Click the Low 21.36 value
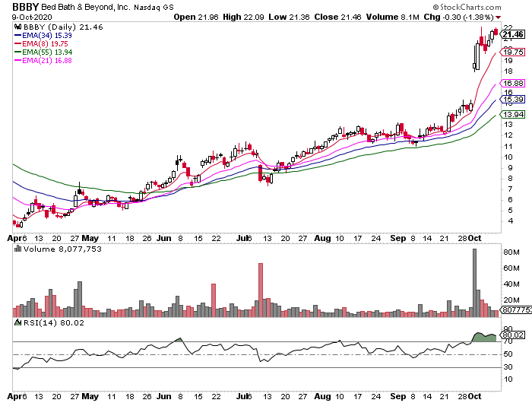The width and height of the screenshot is (532, 403). tap(289, 17)
